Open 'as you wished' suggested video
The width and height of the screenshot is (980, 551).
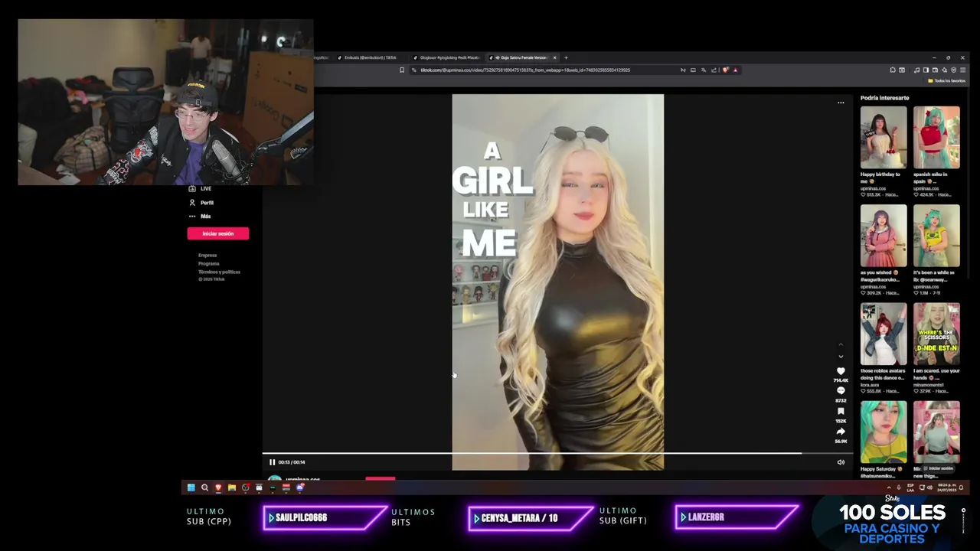coord(884,236)
